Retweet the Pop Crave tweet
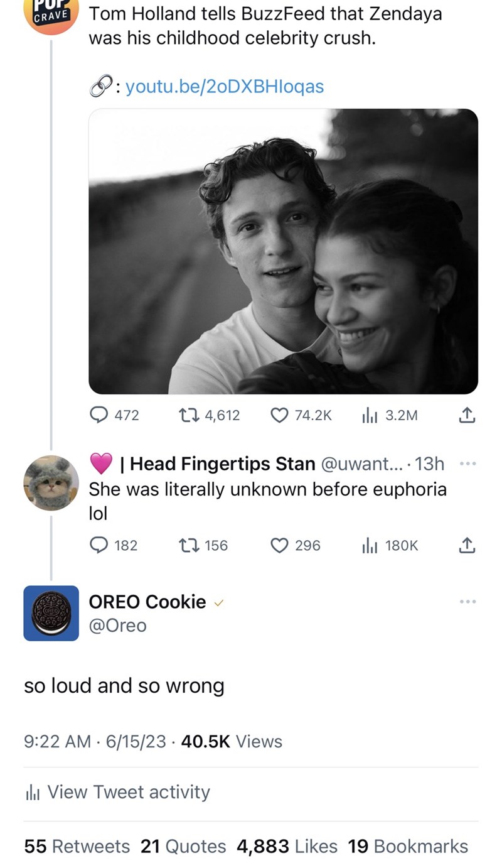The height and width of the screenshot is (868, 502). pyautogui.click(x=188, y=415)
